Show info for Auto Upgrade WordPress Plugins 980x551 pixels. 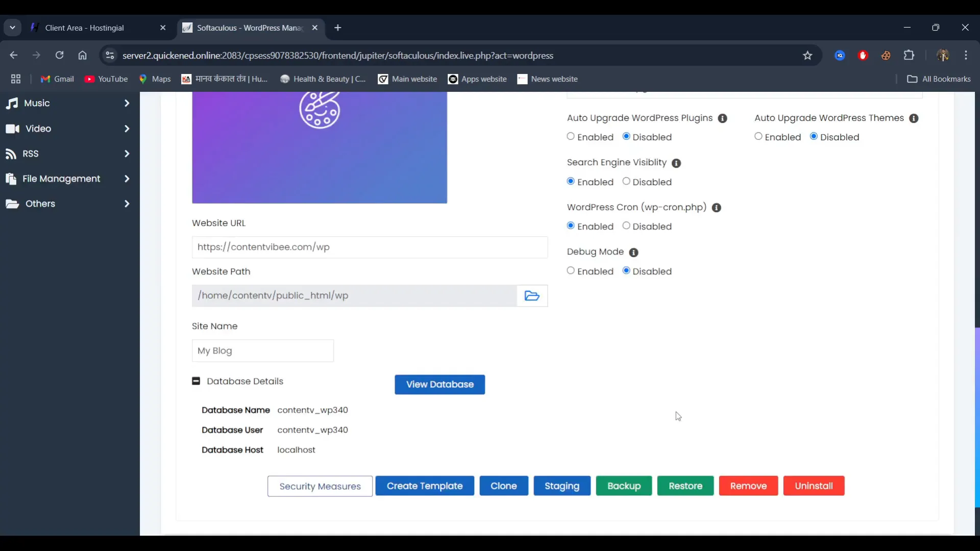click(x=722, y=118)
